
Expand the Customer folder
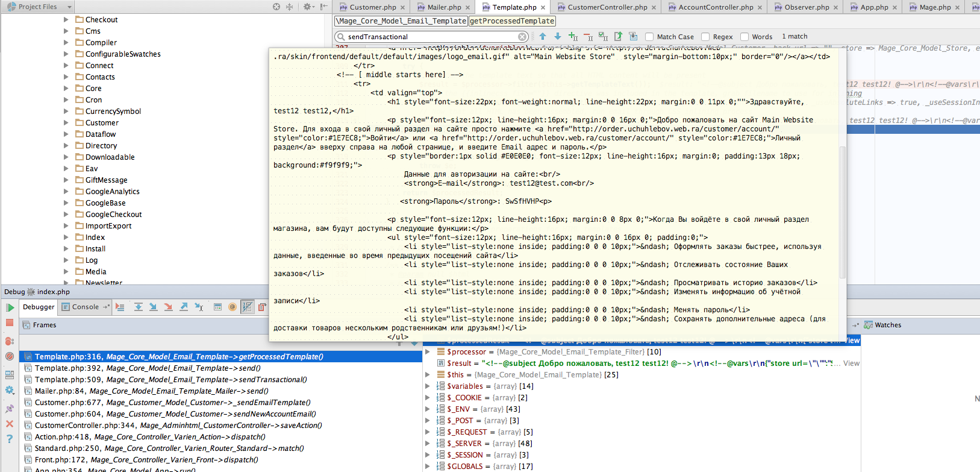[66, 123]
